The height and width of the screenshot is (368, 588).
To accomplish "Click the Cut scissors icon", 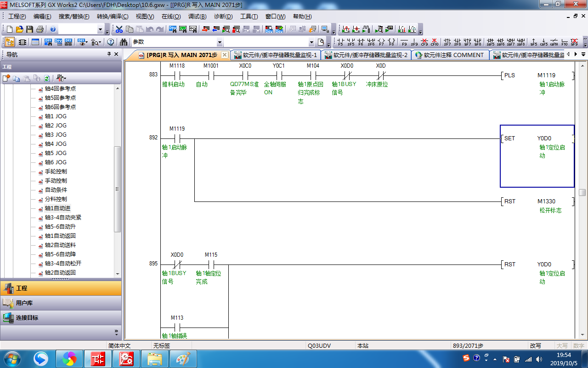I will [x=119, y=29].
